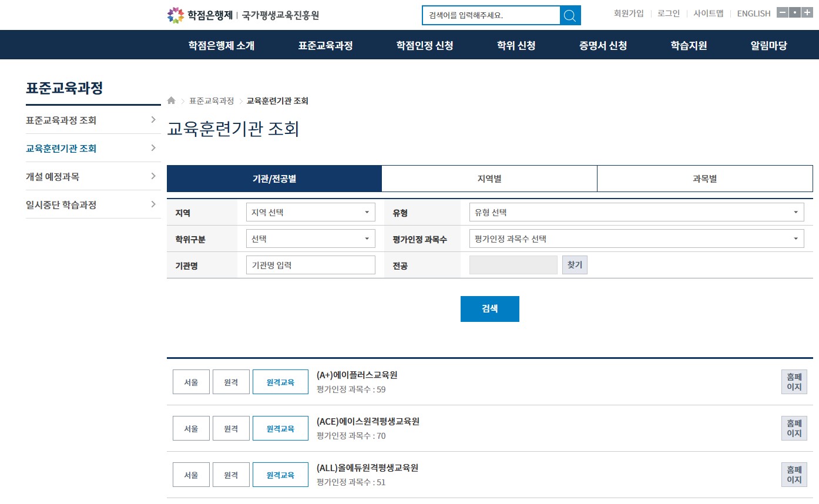Screen dimensions: 819x504
Task: Click the 학점은행제 logo
Action: click(200, 15)
